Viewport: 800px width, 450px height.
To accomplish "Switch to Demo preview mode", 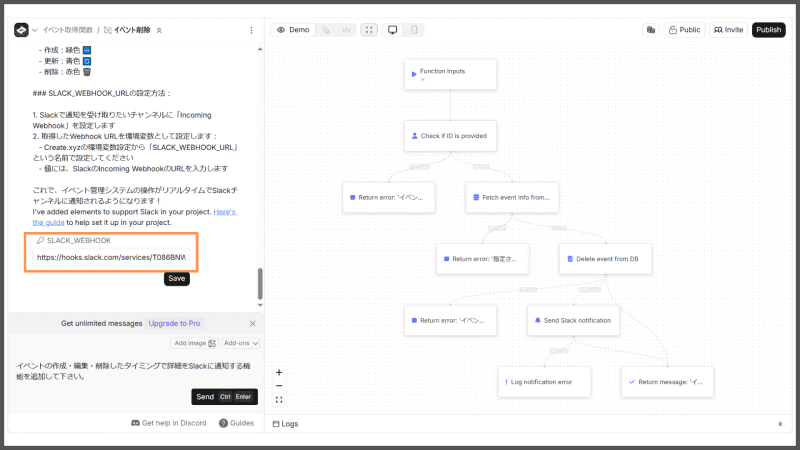I will pos(293,30).
